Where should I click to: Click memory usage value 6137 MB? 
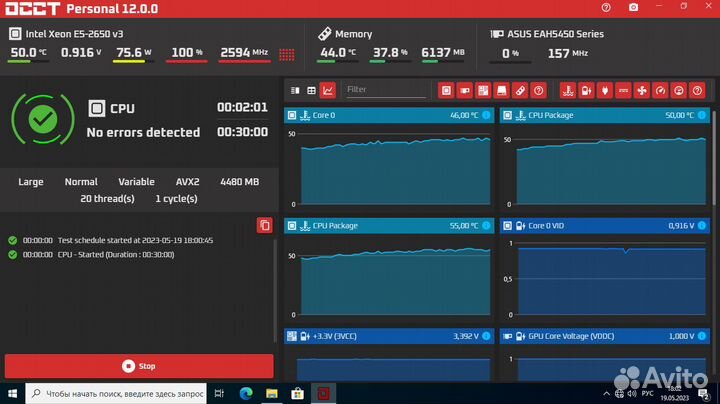click(443, 52)
